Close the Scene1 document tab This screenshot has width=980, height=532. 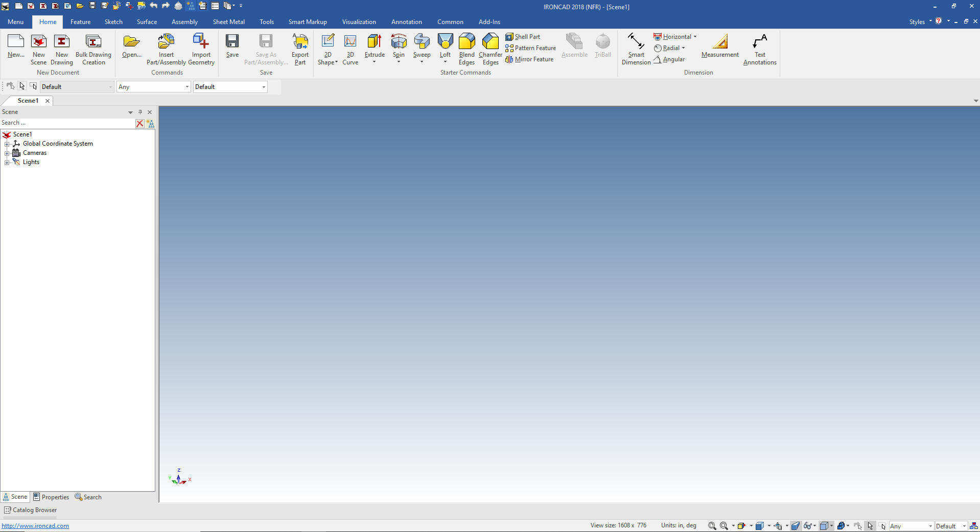48,101
